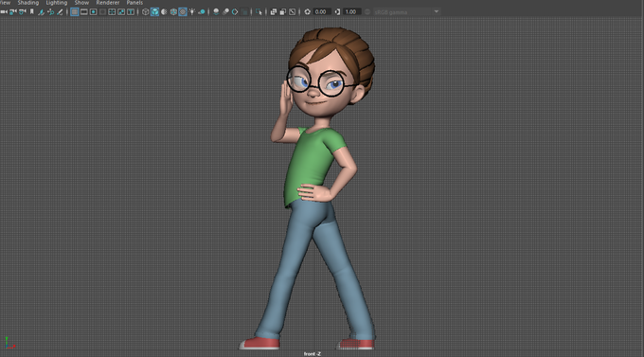Click the Use Default Material icon
The width and height of the screenshot is (644, 357).
[164, 12]
